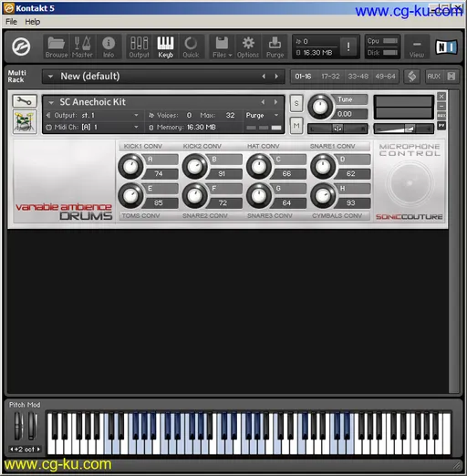
Task: Switch to instrument page 01-16
Action: pyautogui.click(x=303, y=77)
